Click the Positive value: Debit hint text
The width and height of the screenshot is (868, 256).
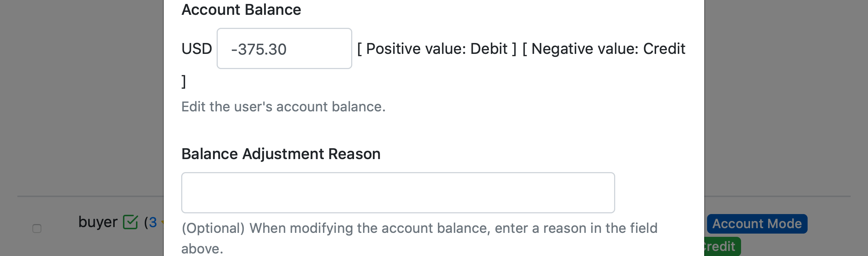coord(437,49)
